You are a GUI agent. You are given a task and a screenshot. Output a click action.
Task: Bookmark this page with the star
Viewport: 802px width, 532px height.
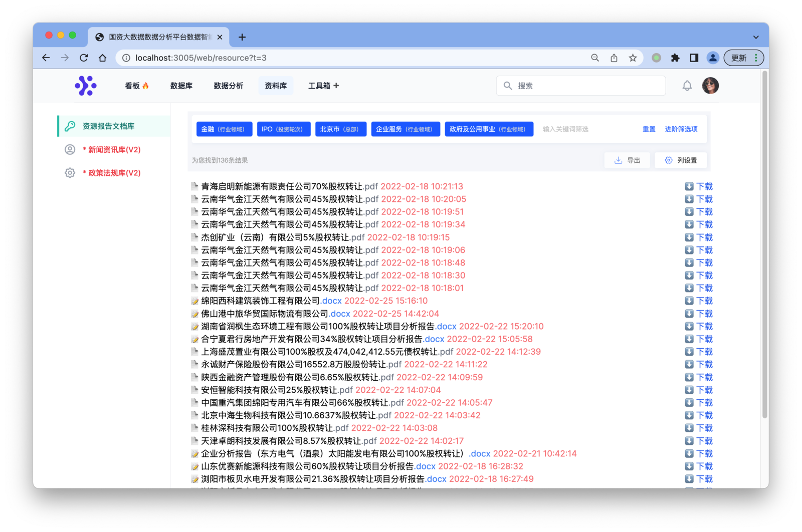pyautogui.click(x=633, y=58)
